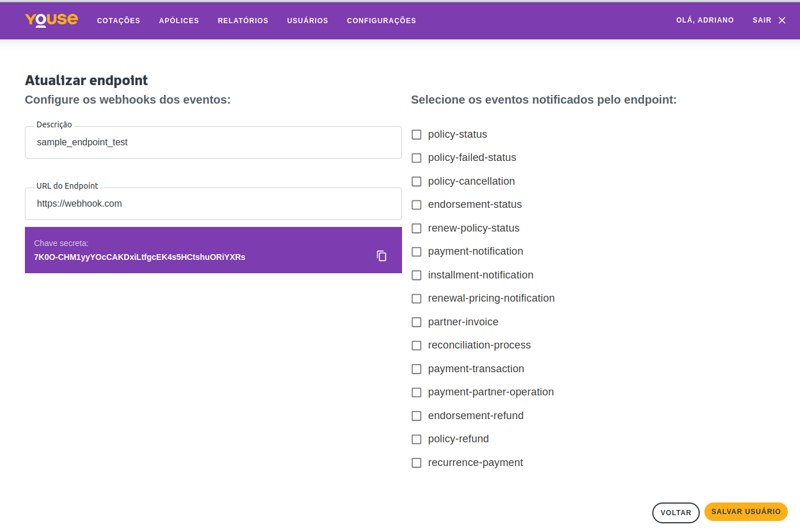
Task: Go to Apólices in the navigation
Action: coord(179,20)
